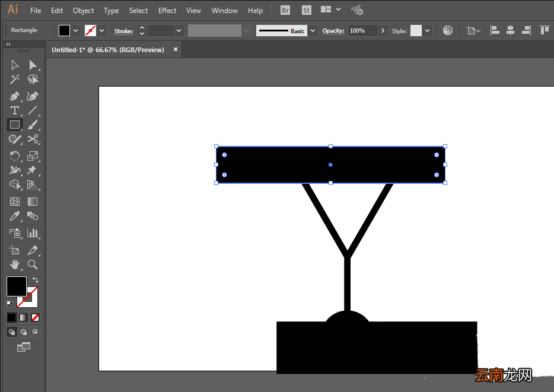Image resolution: width=554 pixels, height=392 pixels.
Task: Select the Slice tool
Action: point(33,250)
